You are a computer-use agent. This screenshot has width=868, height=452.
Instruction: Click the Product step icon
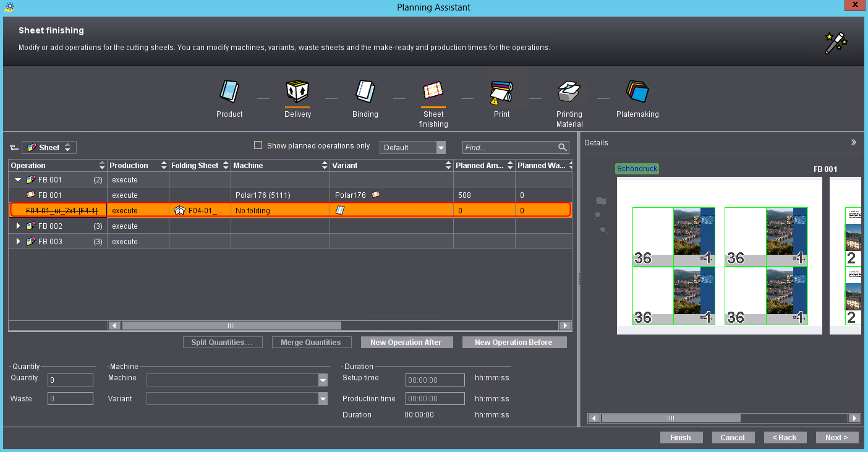click(229, 92)
